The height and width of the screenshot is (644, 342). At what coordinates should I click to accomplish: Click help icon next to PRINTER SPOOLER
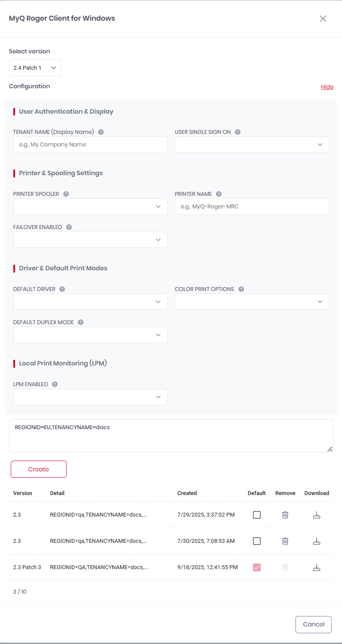pyautogui.click(x=66, y=194)
